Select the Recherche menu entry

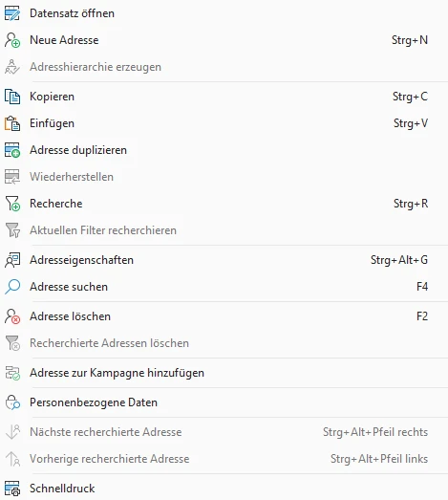224,204
